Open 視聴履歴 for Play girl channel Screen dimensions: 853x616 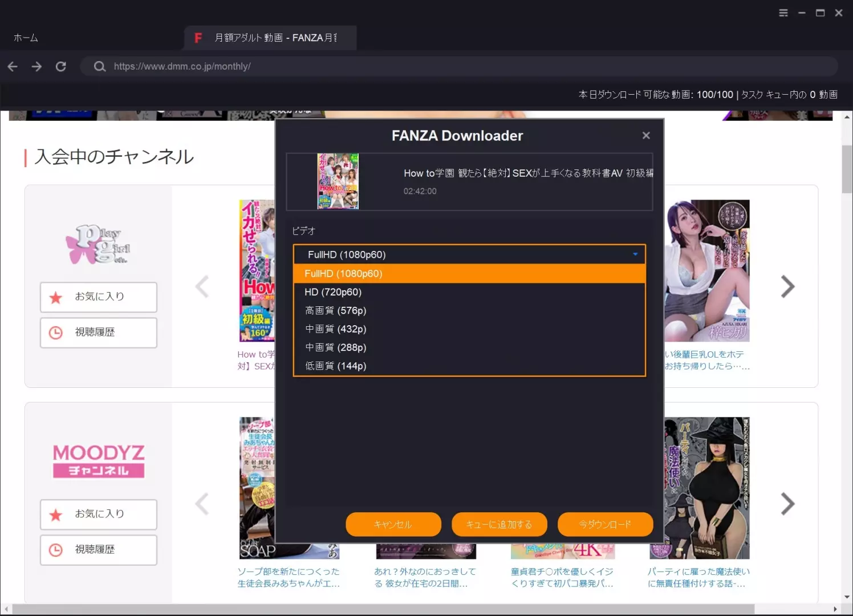[99, 333]
